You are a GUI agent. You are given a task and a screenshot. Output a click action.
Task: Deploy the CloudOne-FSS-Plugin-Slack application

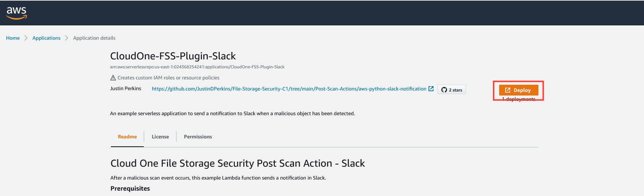tap(518, 90)
